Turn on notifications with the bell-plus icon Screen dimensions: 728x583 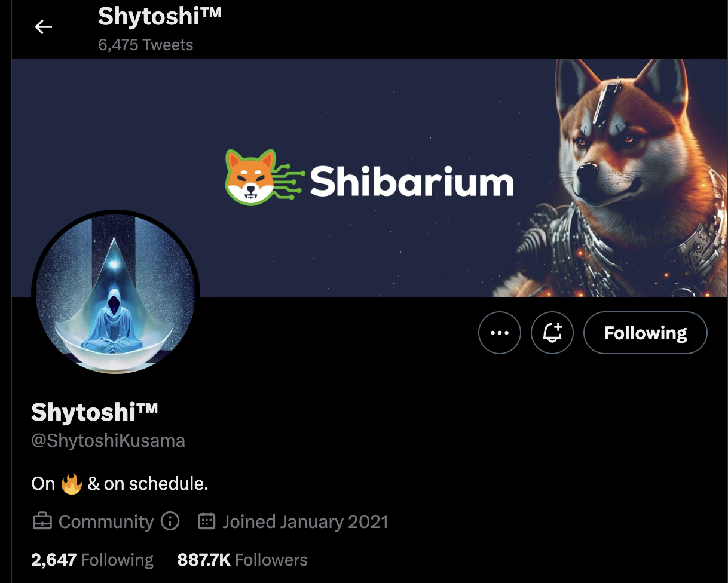tap(552, 333)
